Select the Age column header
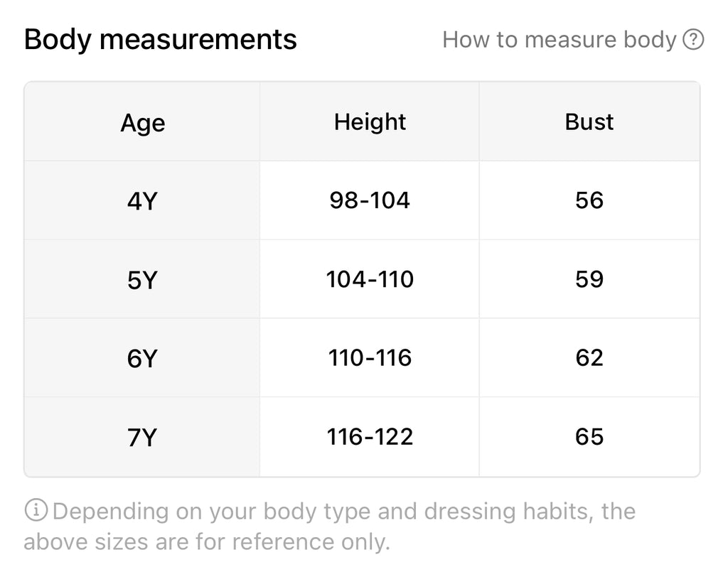The width and height of the screenshot is (728, 584). click(142, 123)
